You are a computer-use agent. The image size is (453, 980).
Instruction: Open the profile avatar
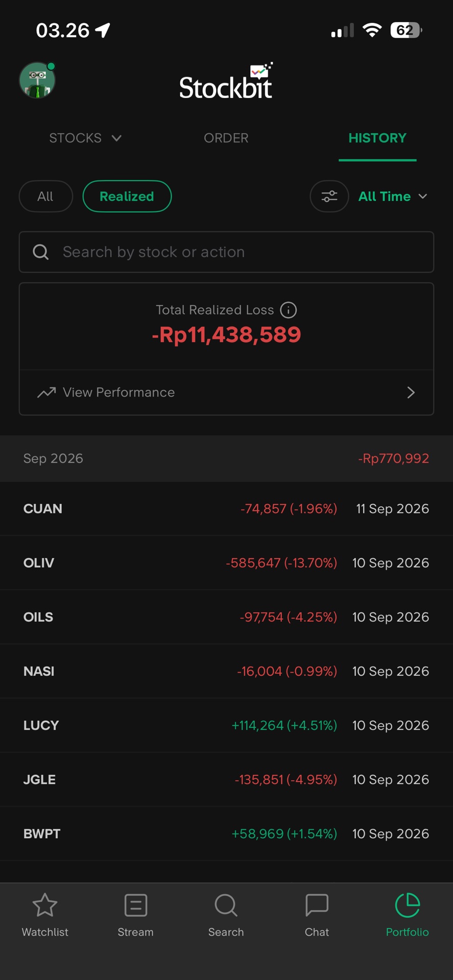coord(37,80)
